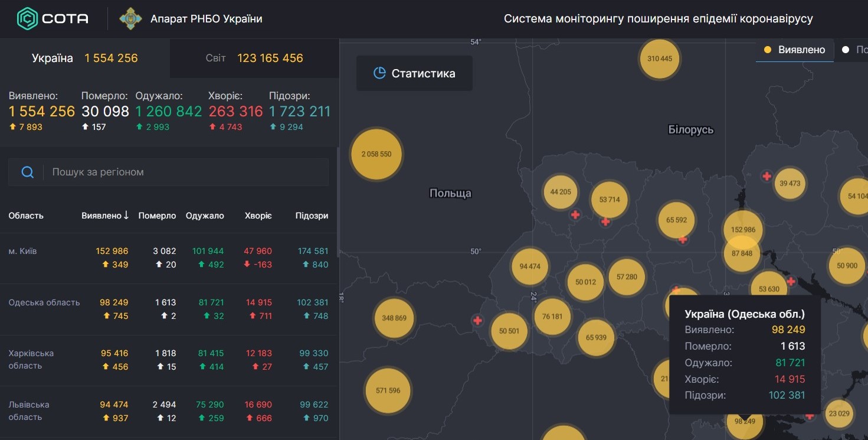Sort table by Виявлено column arrow
Viewport: 868px width, 440px height.
click(126, 216)
